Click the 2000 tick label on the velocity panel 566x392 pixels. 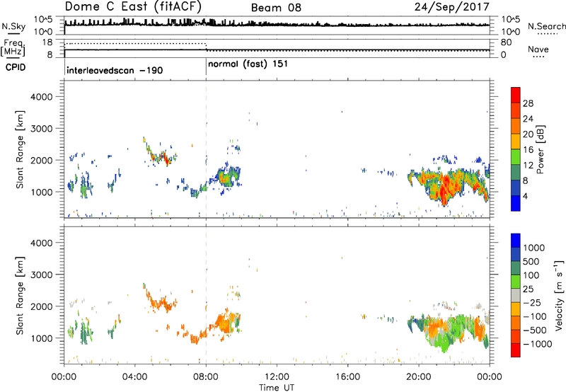click(41, 306)
